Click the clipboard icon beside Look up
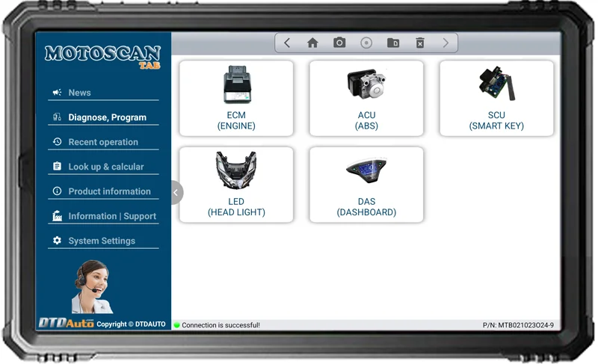The width and height of the screenshot is (598, 364). pos(58,166)
